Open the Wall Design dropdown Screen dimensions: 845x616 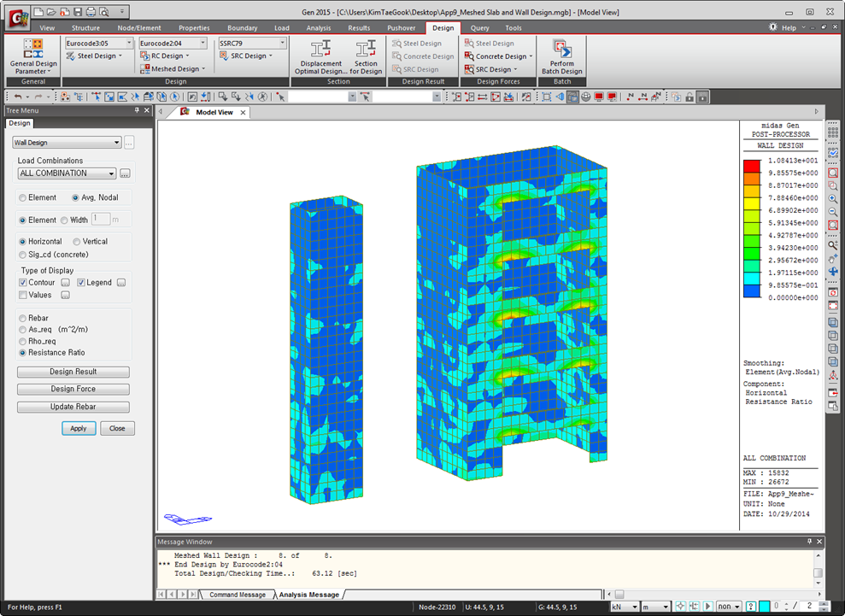pyautogui.click(x=67, y=143)
